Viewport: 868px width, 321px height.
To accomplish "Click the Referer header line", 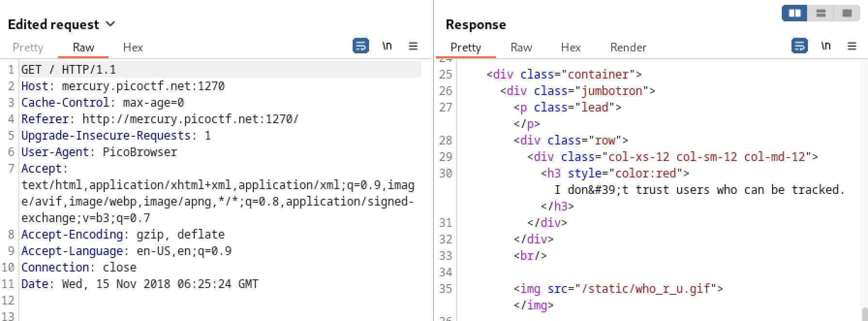I will (160, 119).
